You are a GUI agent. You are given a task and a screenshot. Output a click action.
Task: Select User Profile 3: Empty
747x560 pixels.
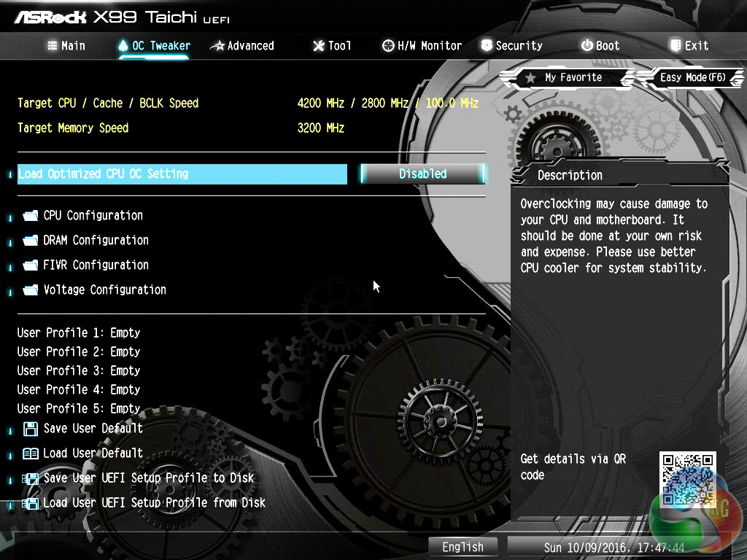[79, 371]
